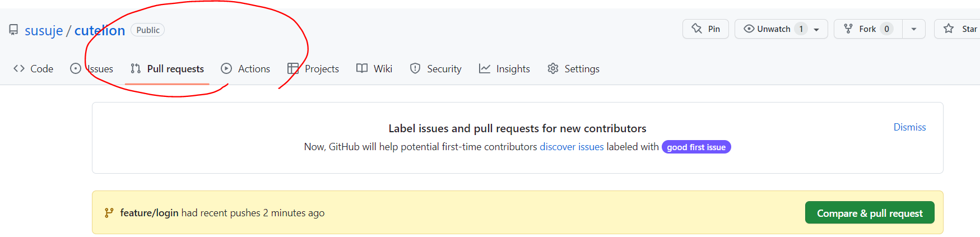The width and height of the screenshot is (980, 237).
Task: Click the Issues circle icon
Action: [76, 68]
